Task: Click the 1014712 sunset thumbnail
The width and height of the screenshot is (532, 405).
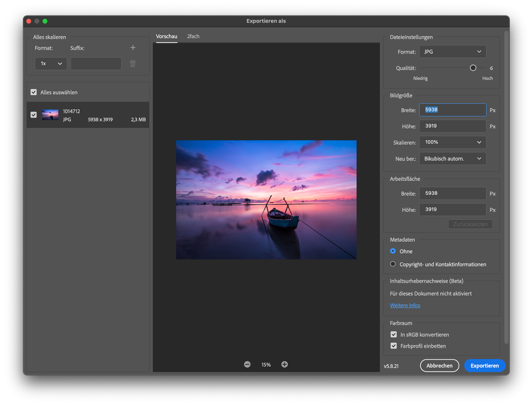Action: (x=50, y=115)
